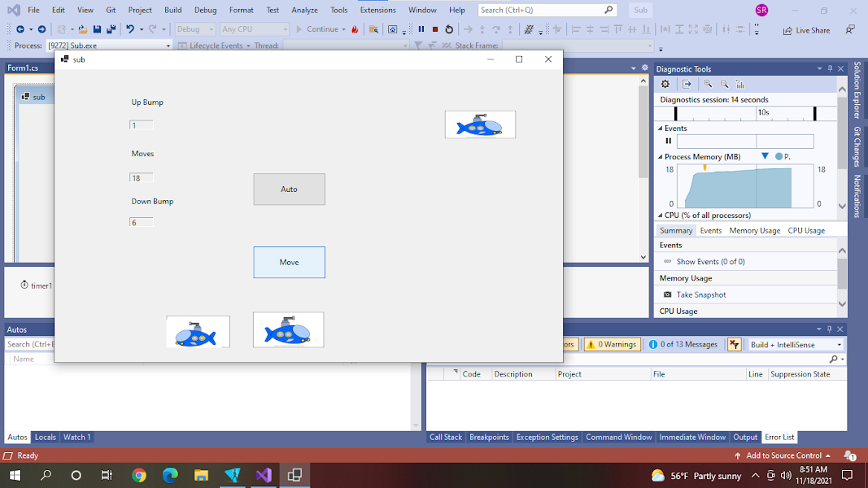This screenshot has height=488, width=868.
Task: Undo the last action via the toolbar icon
Action: [130, 29]
